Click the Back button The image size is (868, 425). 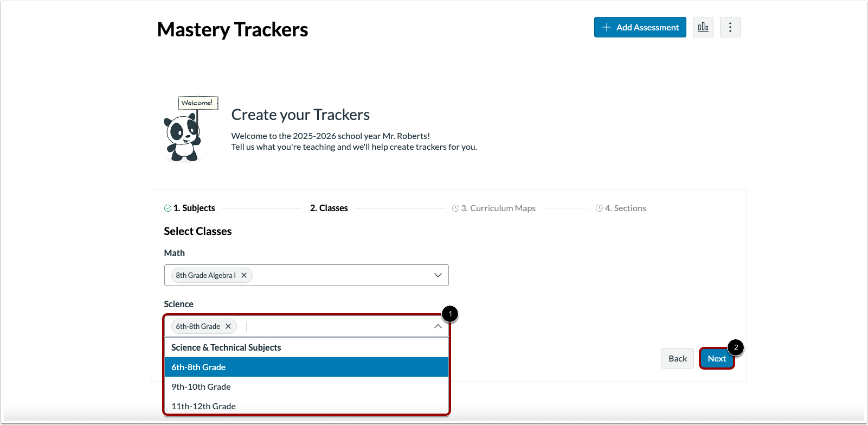678,358
